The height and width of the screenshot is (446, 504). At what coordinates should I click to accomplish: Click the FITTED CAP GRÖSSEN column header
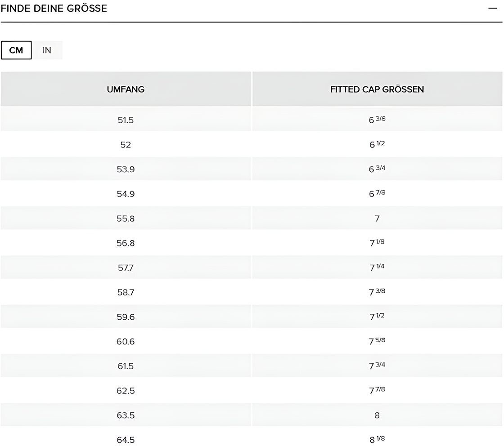point(377,89)
